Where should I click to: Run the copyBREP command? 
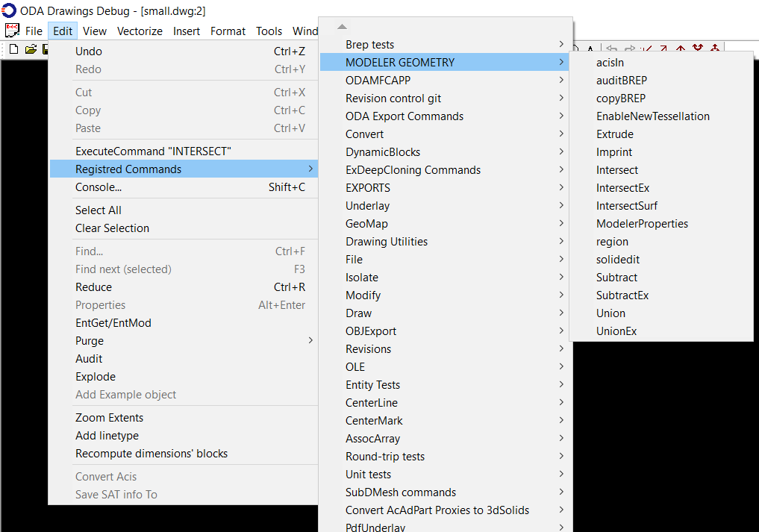coord(661,98)
